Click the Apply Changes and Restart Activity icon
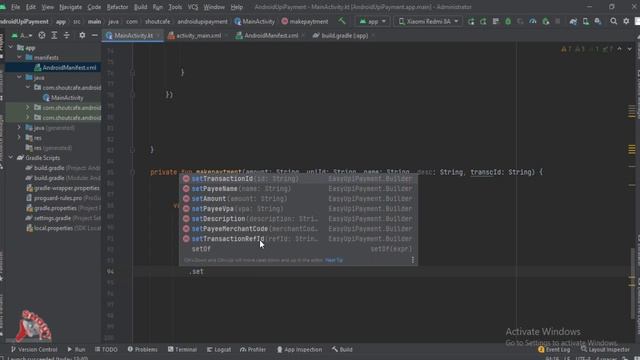This screenshot has height=360, width=640. [483, 21]
